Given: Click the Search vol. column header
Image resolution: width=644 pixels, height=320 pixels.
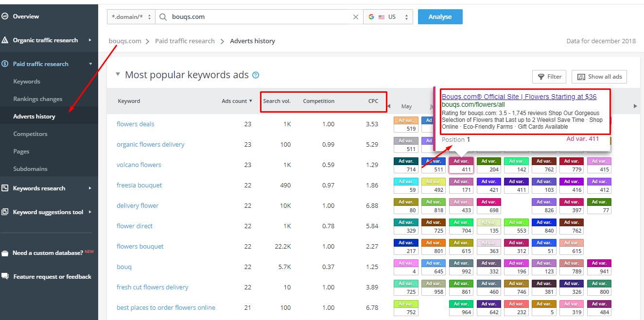Looking at the screenshot, I should [x=277, y=101].
